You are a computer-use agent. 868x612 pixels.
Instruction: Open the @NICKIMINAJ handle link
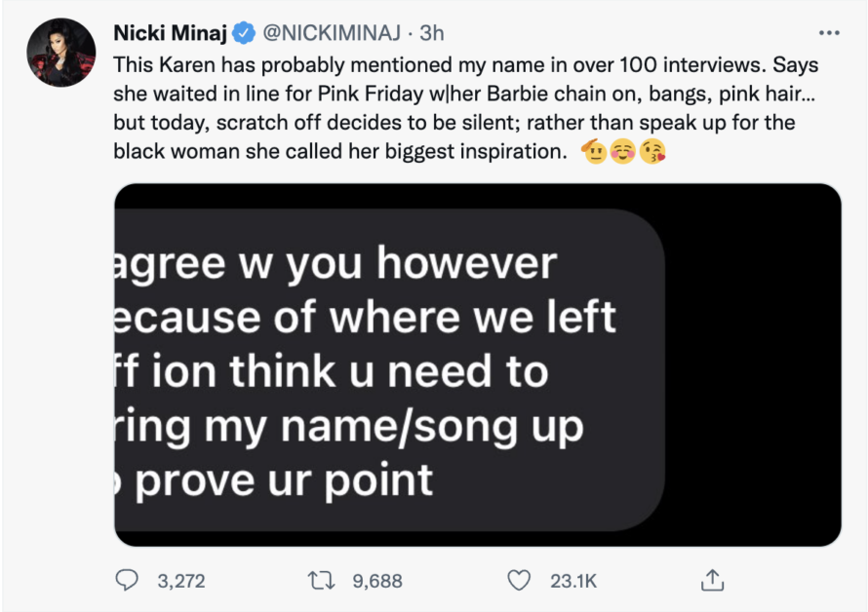point(331,33)
